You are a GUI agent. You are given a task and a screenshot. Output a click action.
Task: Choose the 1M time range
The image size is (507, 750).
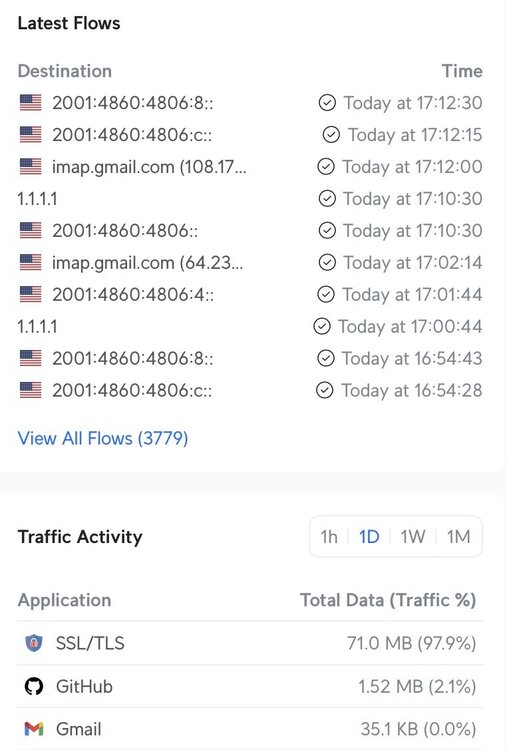point(458,537)
